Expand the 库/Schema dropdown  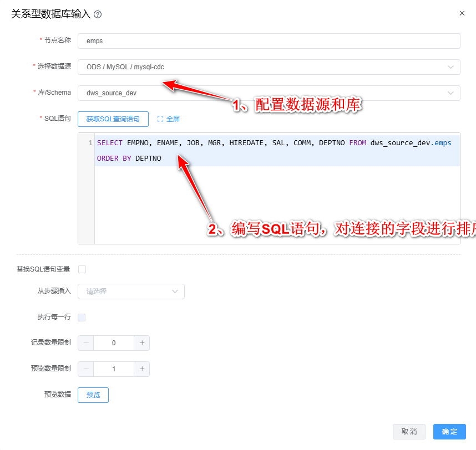tap(269, 93)
